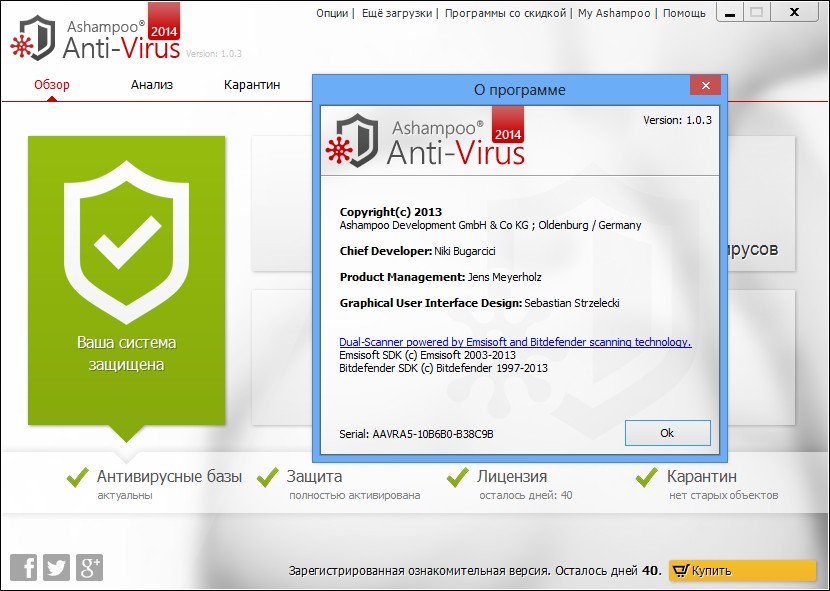Click the актуальны status text
The height and width of the screenshot is (591, 830).
pos(125,496)
